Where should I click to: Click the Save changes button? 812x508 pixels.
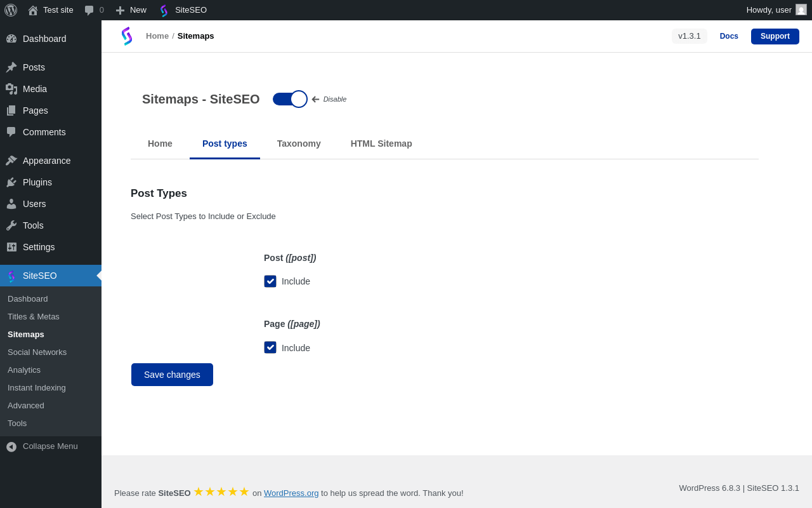[x=172, y=375]
